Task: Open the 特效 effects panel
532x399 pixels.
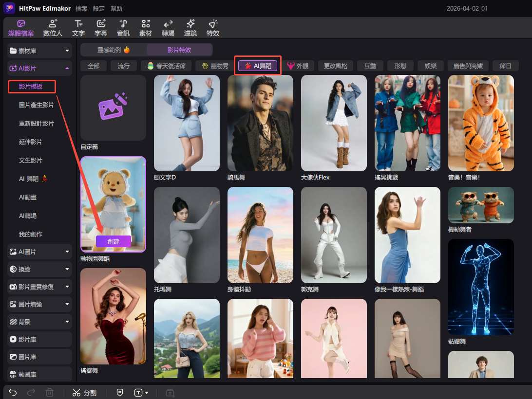Action: tap(213, 28)
